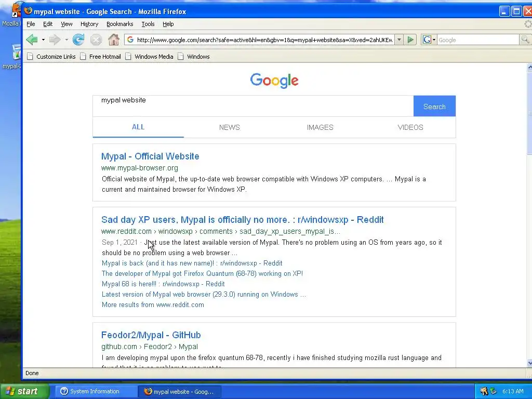Open the Edit menu
The image size is (532, 399).
tap(47, 24)
